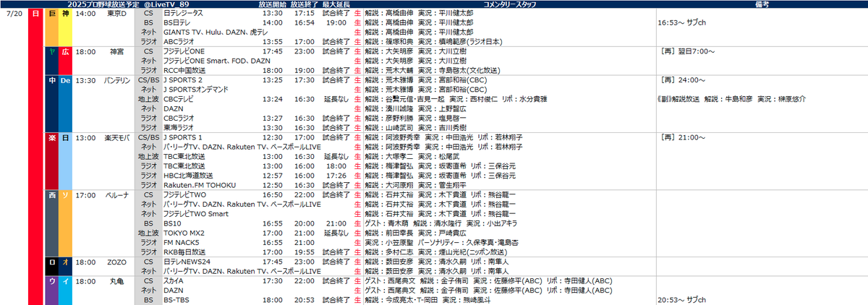Select the 楽天モバ venue cell
Viewport: 868px width, 305px height.
117,137
